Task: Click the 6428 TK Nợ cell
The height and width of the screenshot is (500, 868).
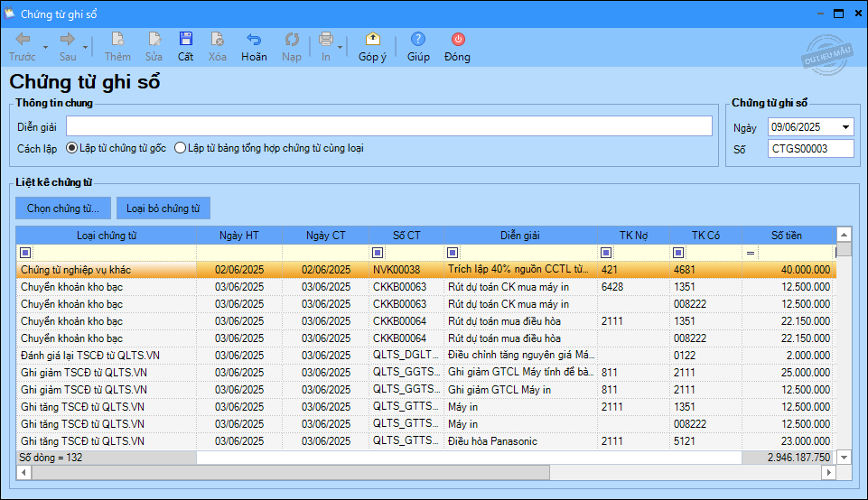Action: [x=633, y=287]
